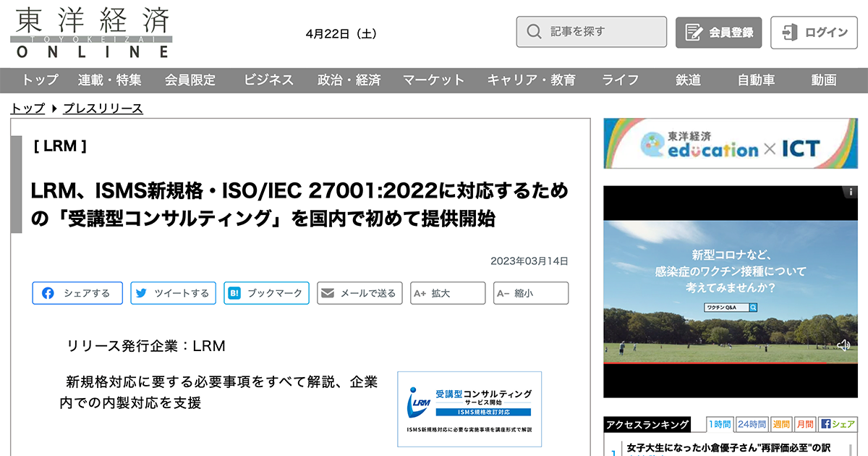Open the 動画 section
This screenshot has width=868, height=456.
pyautogui.click(x=824, y=80)
